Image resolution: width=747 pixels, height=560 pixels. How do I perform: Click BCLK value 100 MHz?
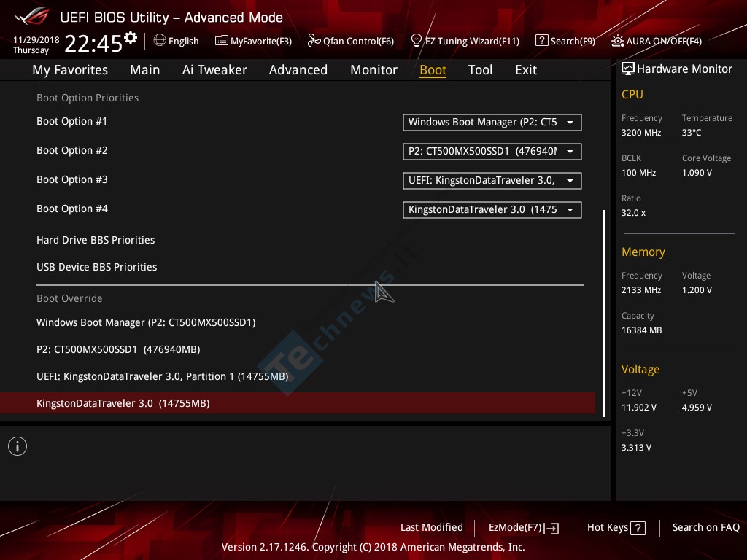(639, 173)
